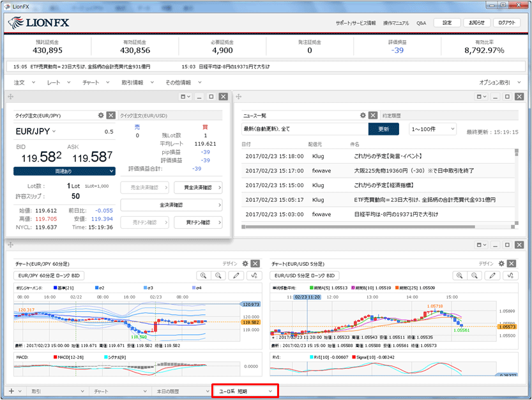Click the red MACD[12-26] legend swatch
Image resolution: width=532 pixels, height=400 pixels.
[56, 357]
